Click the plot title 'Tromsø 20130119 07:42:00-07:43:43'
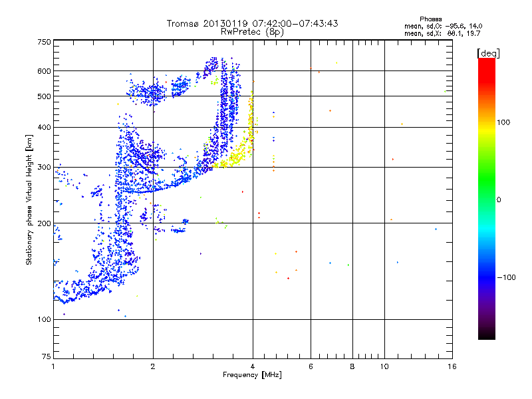Image resolution: width=532 pixels, height=399 pixels. pos(252,23)
